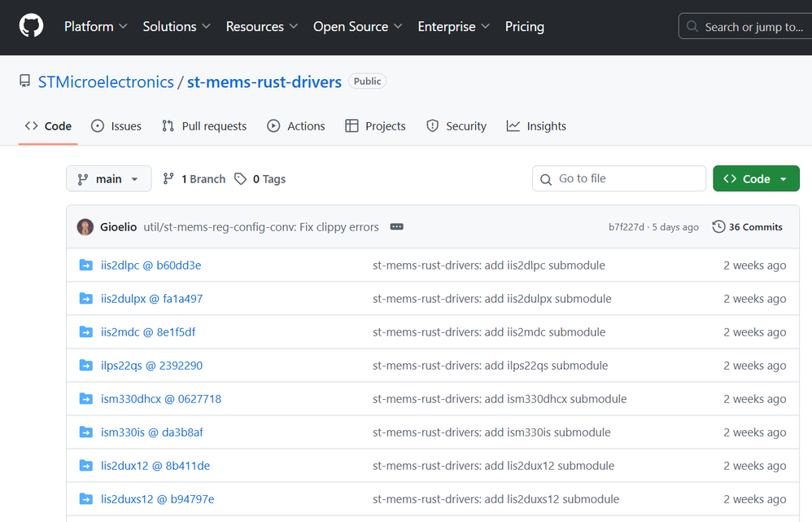The width and height of the screenshot is (812, 522).
Task: Click the folder icon beside iis2dlpc
Action: (86, 265)
